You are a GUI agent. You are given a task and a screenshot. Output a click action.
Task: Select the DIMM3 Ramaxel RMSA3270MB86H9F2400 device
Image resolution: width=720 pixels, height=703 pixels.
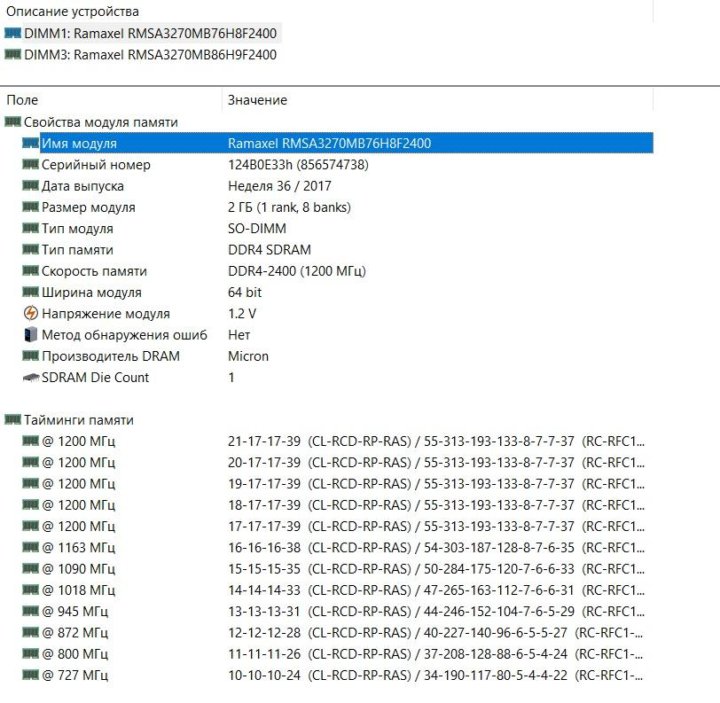[x=150, y=55]
